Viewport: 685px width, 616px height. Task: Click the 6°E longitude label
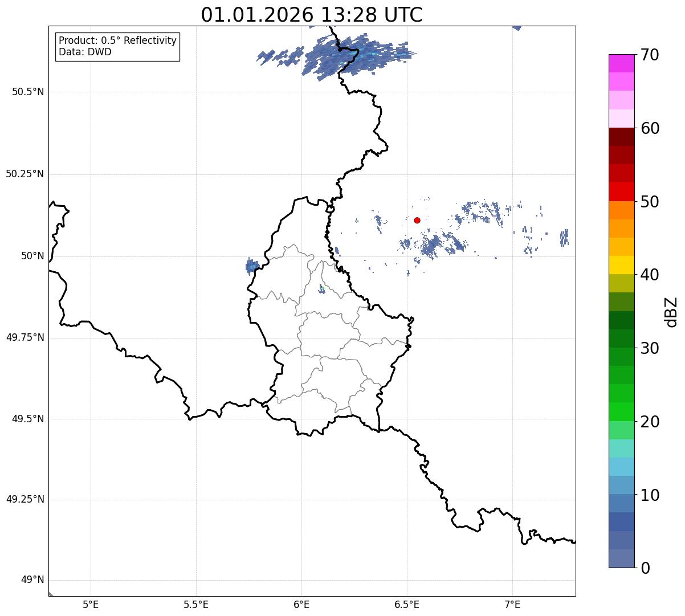(301, 604)
